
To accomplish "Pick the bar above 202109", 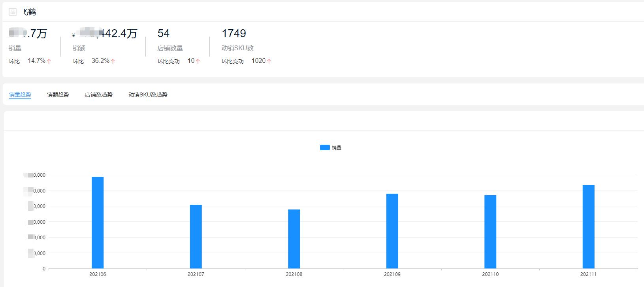I will 392,231.
